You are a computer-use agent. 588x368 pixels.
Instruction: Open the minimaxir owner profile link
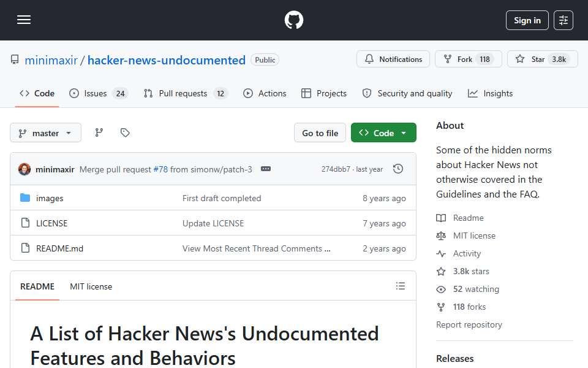coord(51,60)
